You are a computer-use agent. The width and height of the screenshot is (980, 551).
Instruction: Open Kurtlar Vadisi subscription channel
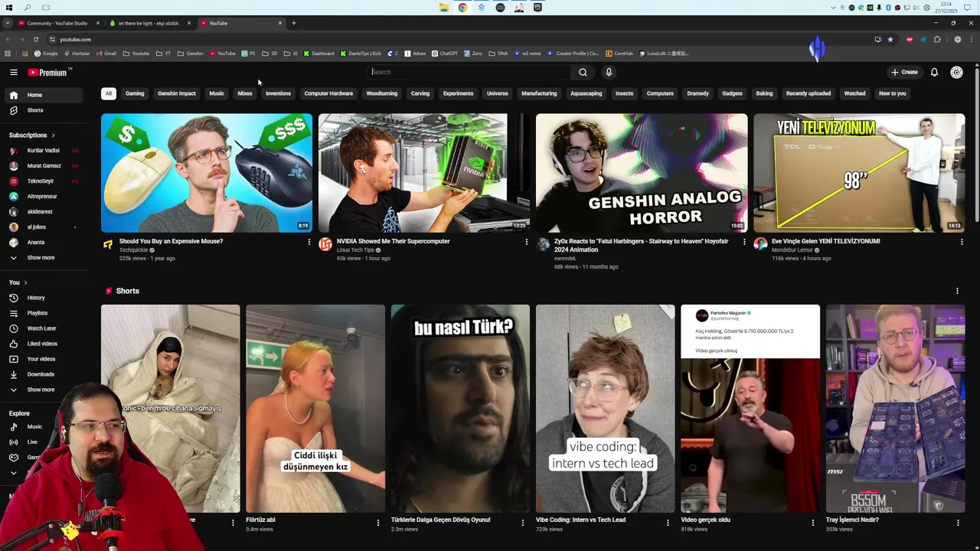click(41, 151)
